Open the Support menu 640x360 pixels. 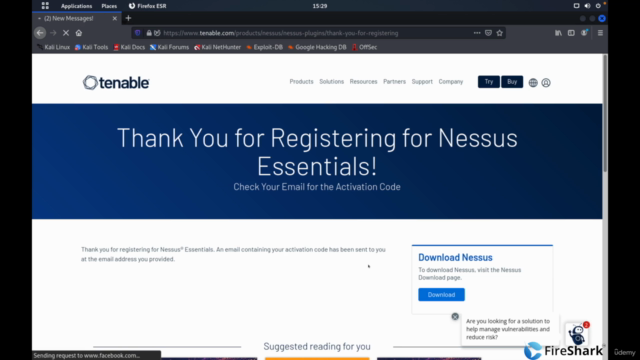[x=422, y=82]
